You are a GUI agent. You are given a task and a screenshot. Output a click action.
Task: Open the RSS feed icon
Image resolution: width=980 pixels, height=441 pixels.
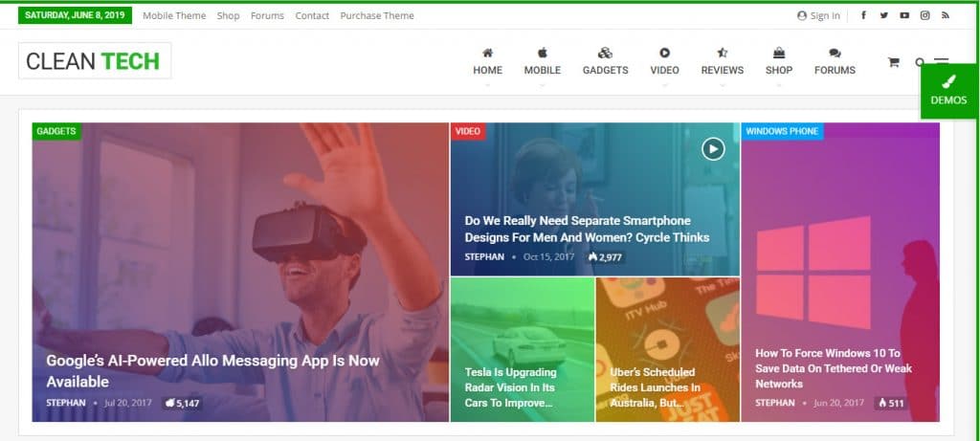[x=946, y=15]
